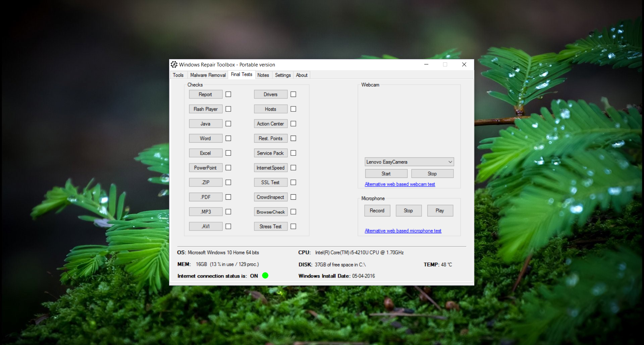The width and height of the screenshot is (644, 345).
Task: Go to the Tools tab
Action: [x=178, y=75]
